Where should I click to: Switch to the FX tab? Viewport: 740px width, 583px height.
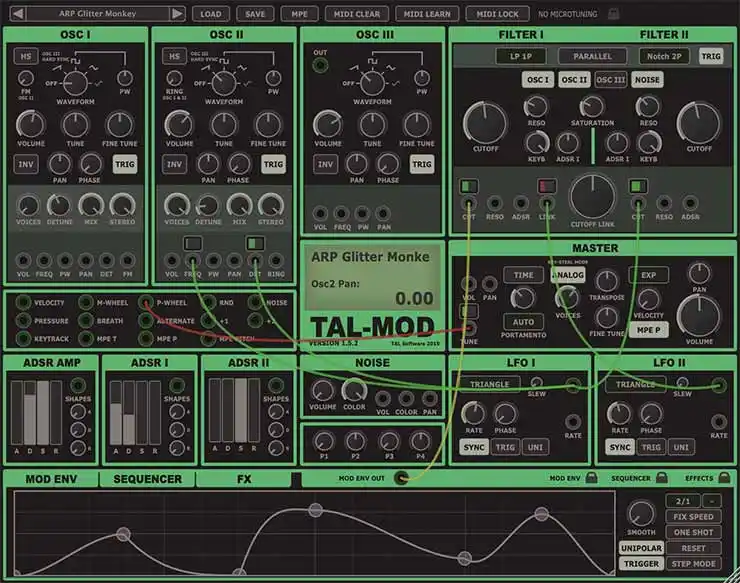point(244,479)
